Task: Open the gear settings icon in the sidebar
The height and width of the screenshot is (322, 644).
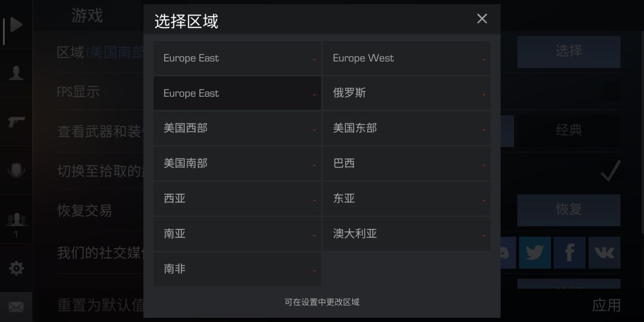Action: point(16,268)
